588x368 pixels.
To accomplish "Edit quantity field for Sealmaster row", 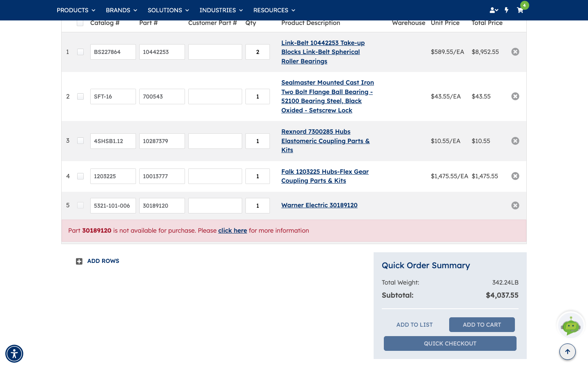I will click(x=258, y=96).
